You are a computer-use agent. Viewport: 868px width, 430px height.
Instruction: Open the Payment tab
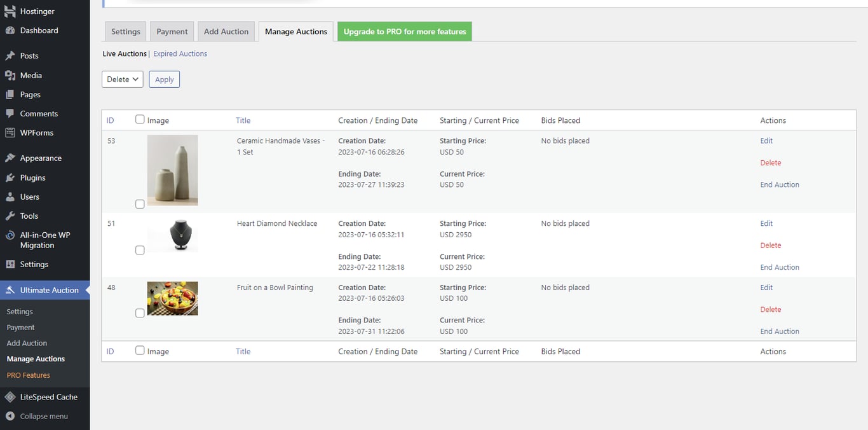[172, 31]
